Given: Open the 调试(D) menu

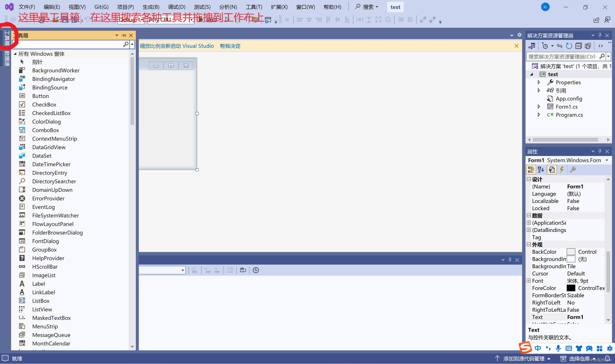Looking at the screenshot, I should [176, 7].
